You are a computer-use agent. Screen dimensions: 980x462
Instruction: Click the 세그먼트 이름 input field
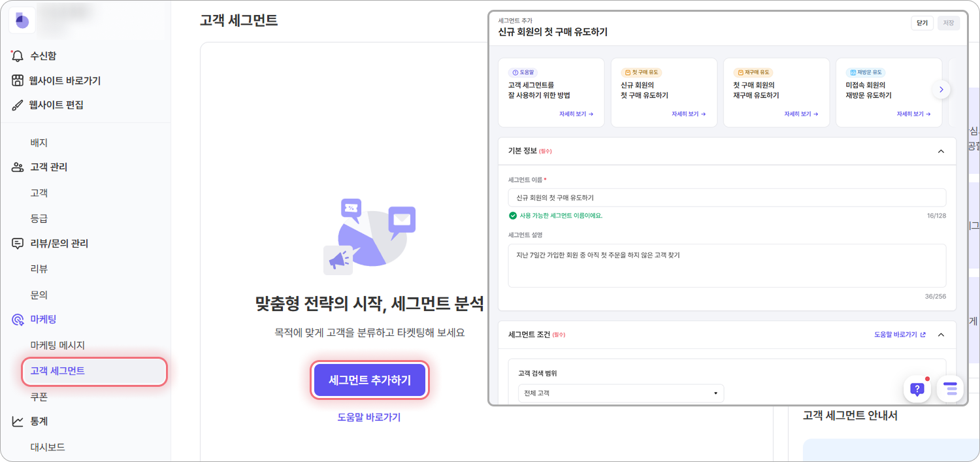click(x=727, y=197)
